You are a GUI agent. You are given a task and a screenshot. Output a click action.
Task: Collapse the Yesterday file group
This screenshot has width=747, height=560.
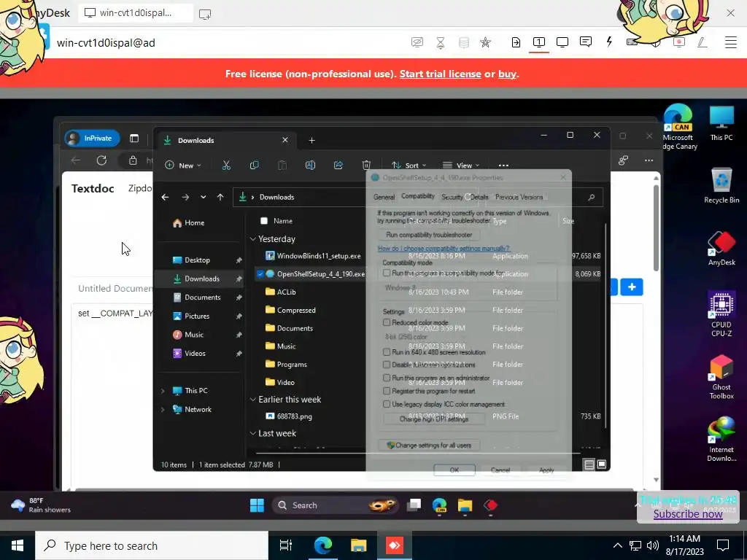coord(253,239)
